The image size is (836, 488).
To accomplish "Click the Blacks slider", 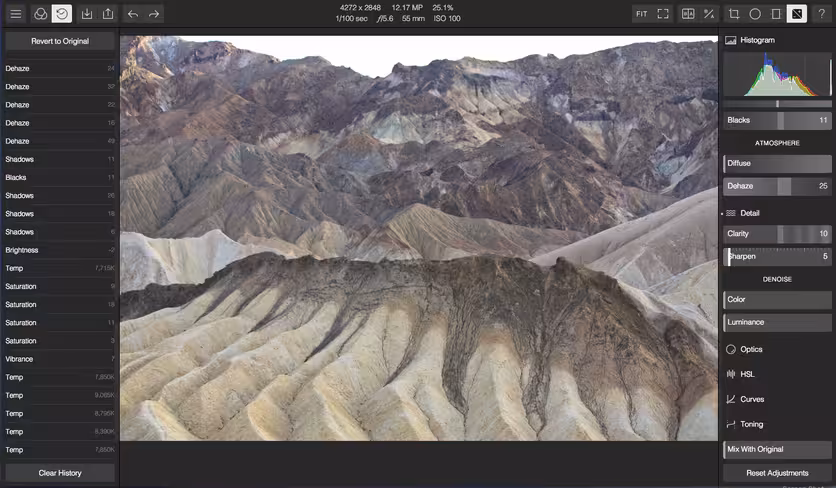I will coord(777,120).
